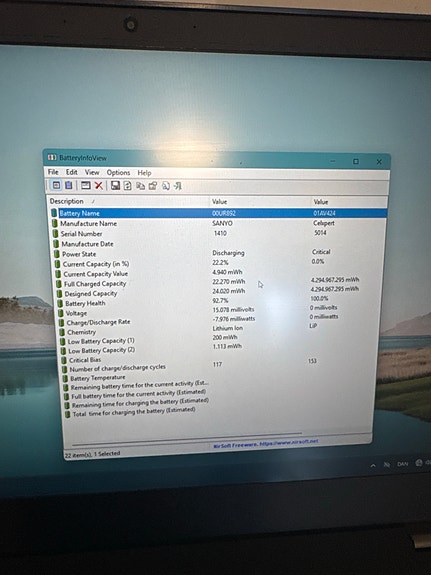Save selected items with the floppy disk icon
Image resolution: width=431 pixels, height=575 pixels.
[116, 186]
